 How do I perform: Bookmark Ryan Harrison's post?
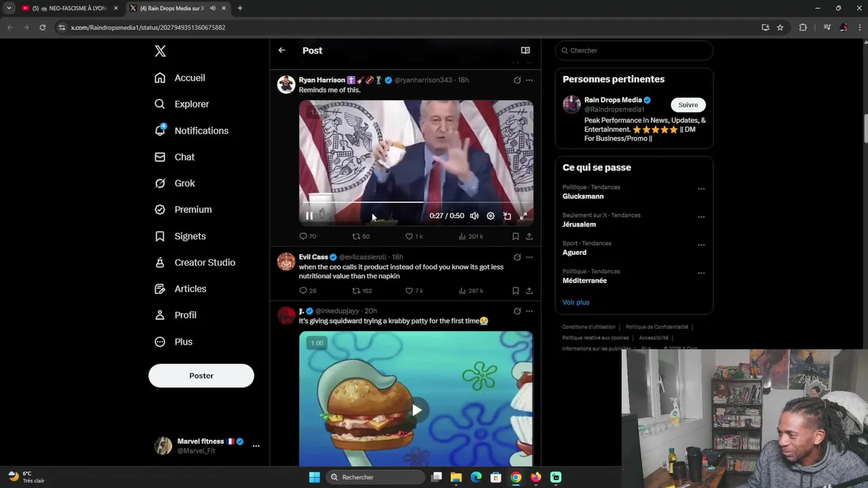coord(515,237)
